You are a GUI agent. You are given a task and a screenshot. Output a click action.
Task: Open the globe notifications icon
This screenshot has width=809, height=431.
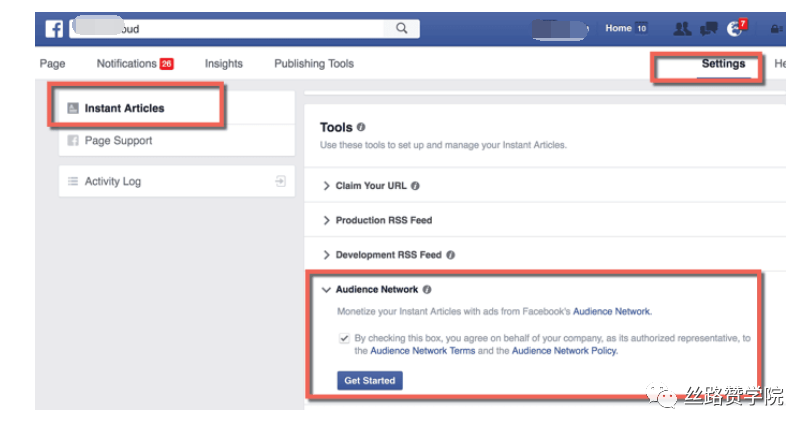pos(734,29)
